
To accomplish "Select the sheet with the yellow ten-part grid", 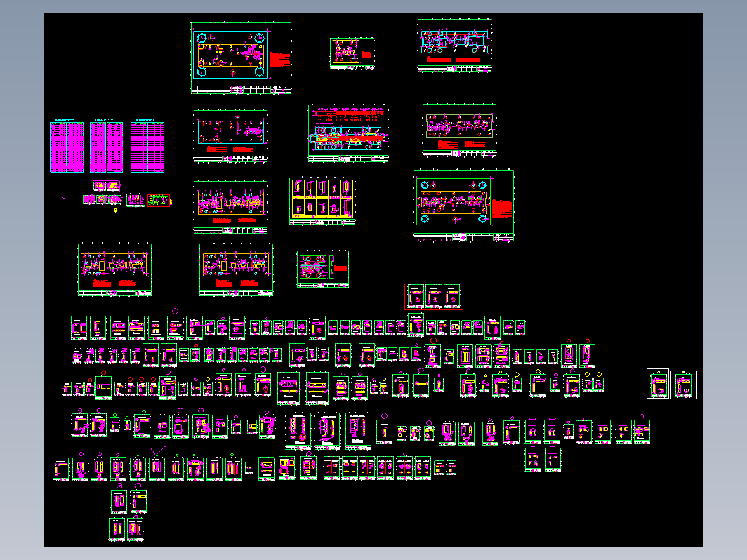I will coord(322,201).
